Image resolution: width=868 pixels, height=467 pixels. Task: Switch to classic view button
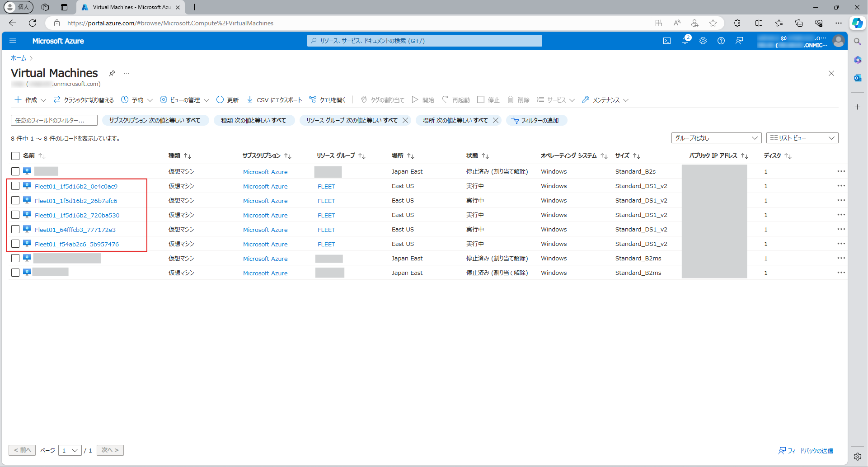(x=84, y=100)
